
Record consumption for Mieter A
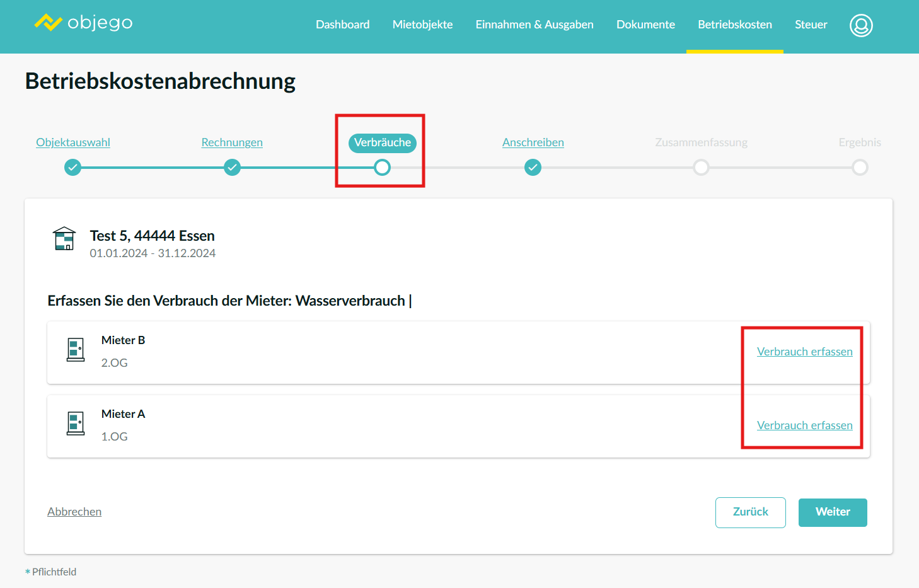click(804, 425)
